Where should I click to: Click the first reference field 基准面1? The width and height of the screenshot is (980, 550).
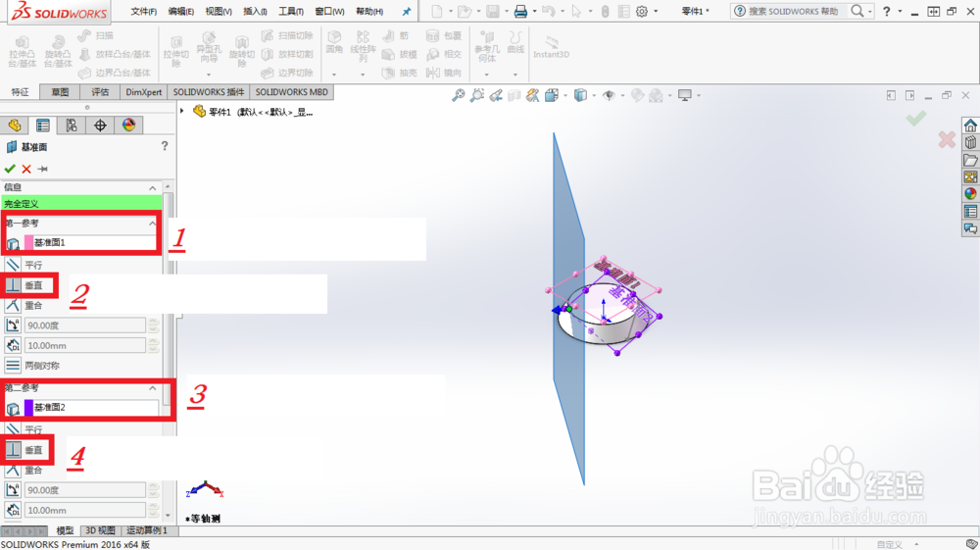[x=91, y=242]
